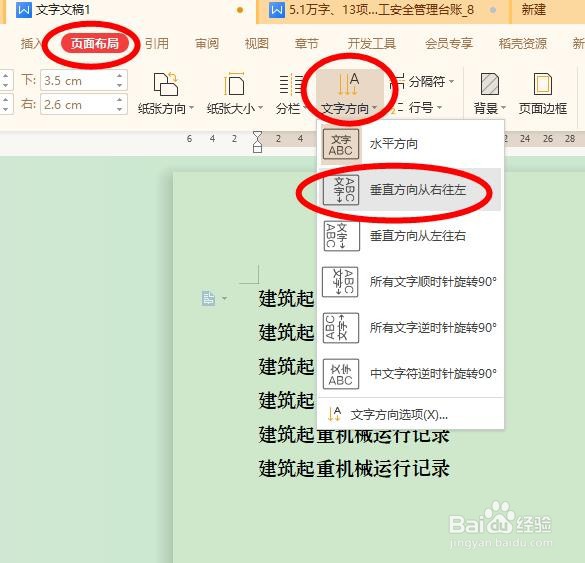Expand the 行号 dropdown arrow
The image size is (585, 563).
click(x=439, y=108)
